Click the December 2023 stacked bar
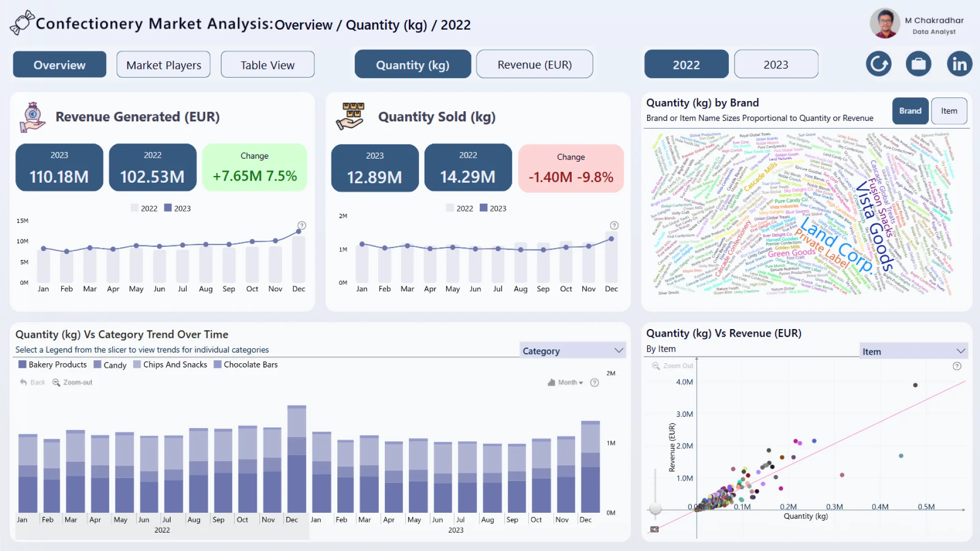 click(591, 466)
